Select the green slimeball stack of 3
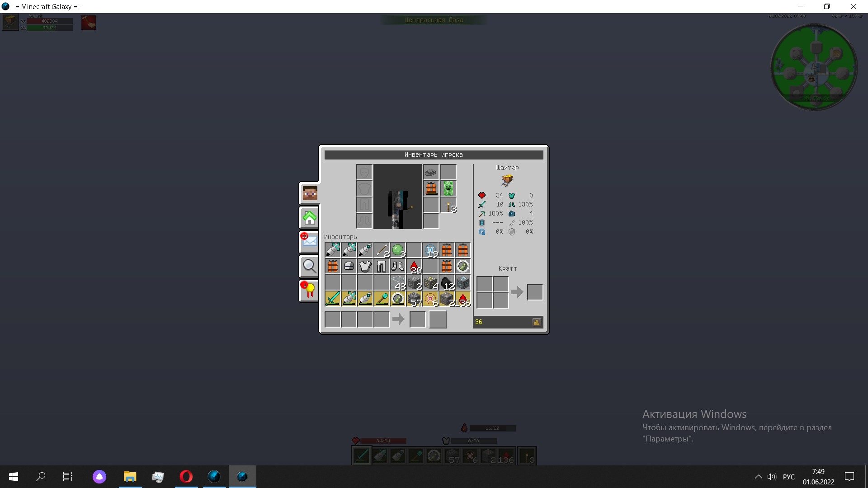 click(x=398, y=250)
